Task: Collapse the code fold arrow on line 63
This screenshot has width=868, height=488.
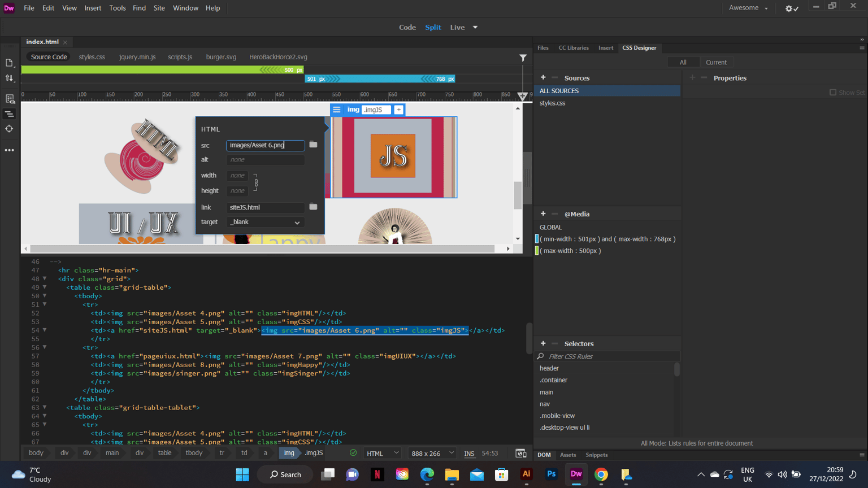Action: [x=45, y=407]
